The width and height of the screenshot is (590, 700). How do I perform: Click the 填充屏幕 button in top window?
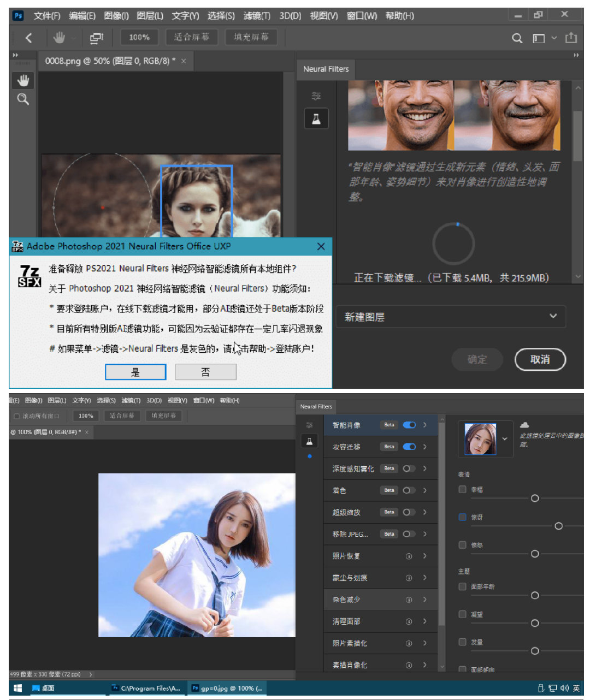point(251,37)
